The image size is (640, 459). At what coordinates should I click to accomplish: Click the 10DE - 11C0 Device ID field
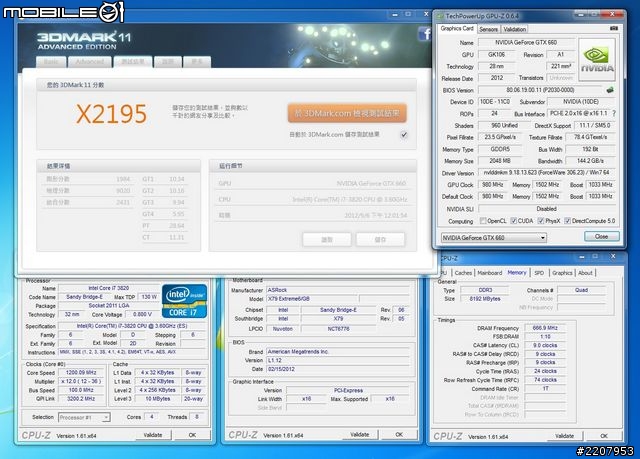[x=494, y=102]
